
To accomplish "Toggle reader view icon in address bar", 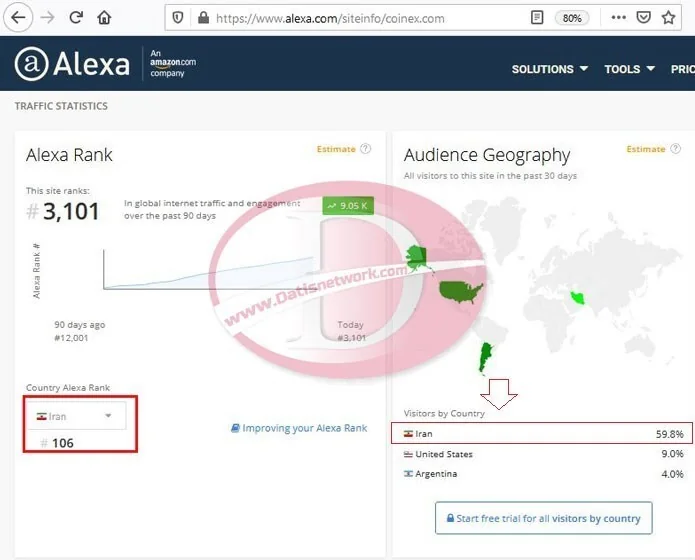I will (537, 17).
